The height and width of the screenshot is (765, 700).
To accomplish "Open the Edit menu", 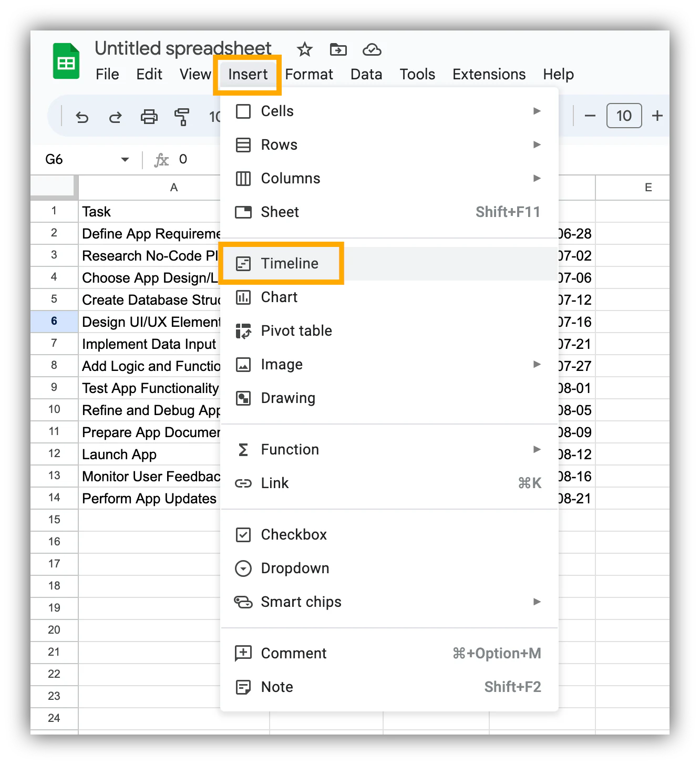I will coord(149,75).
